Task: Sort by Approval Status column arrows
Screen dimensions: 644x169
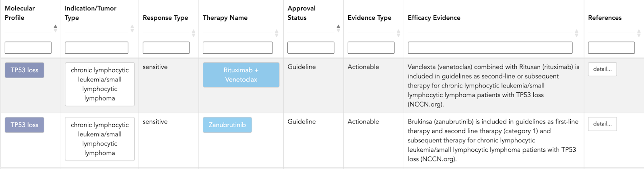Action: 338,28
